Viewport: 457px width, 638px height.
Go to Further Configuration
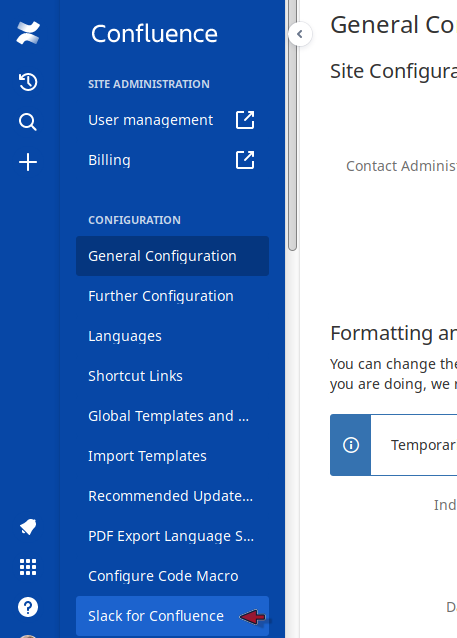click(173, 296)
